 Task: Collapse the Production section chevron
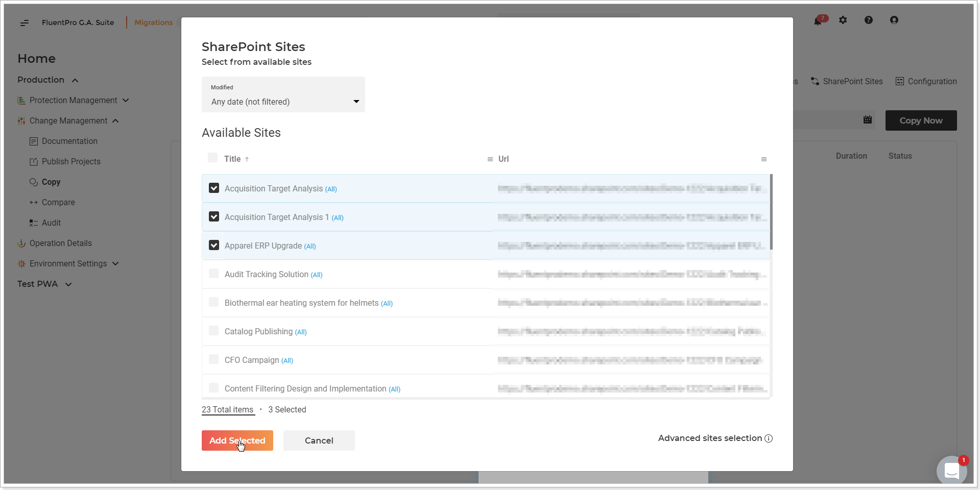(75, 80)
